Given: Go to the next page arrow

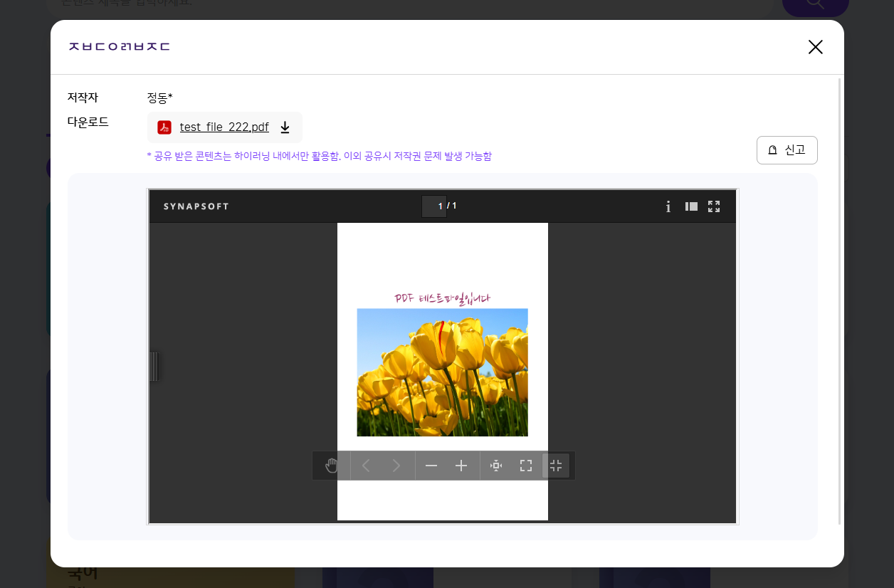Looking at the screenshot, I should pos(396,466).
